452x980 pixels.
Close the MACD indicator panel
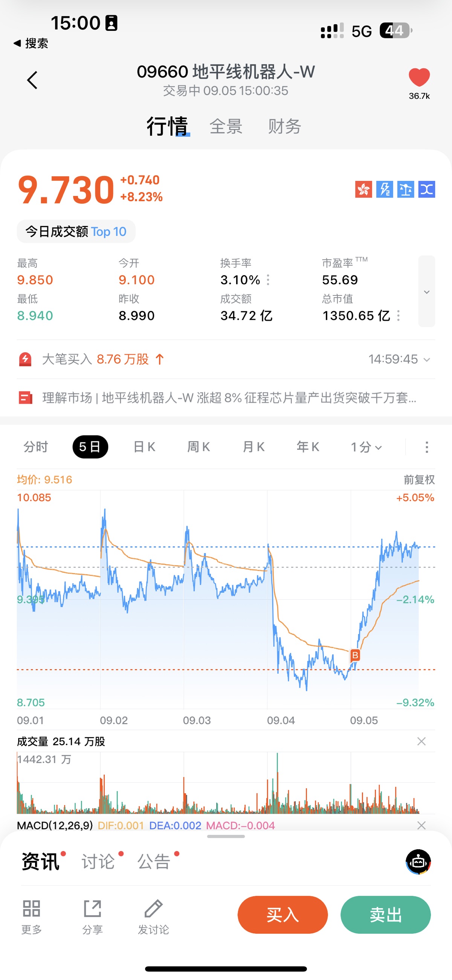pyautogui.click(x=421, y=826)
